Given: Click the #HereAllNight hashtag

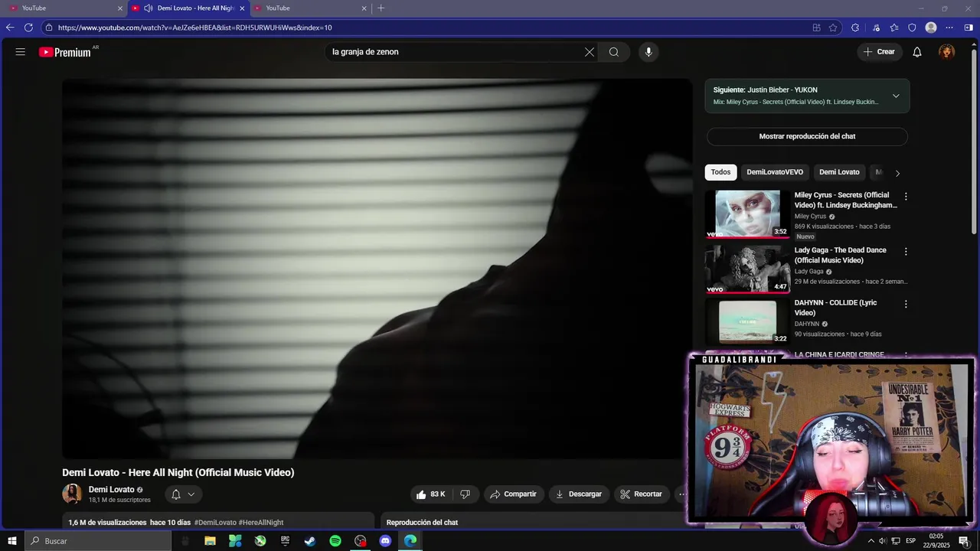Looking at the screenshot, I should click(261, 523).
